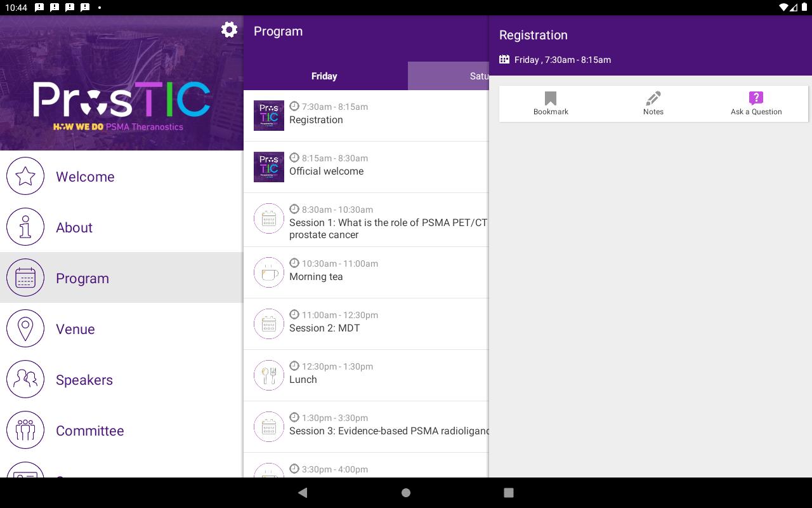Tap the Friday, 7:30am - 8:15am detail text
812x508 pixels.
(562, 60)
